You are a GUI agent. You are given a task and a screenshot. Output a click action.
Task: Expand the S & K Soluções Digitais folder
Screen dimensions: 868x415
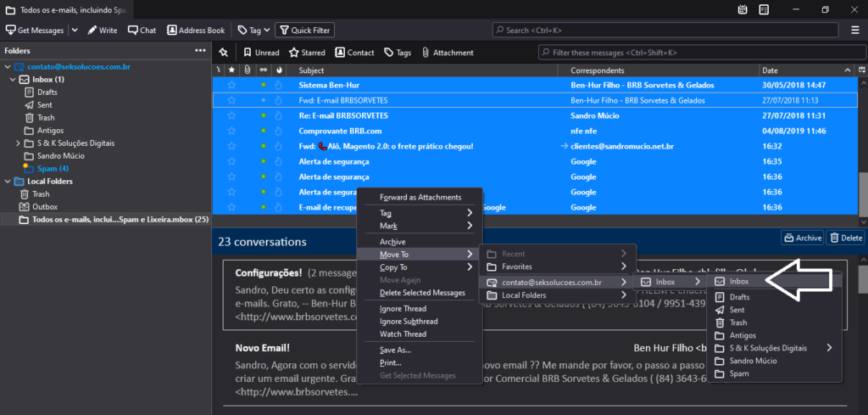(19, 143)
